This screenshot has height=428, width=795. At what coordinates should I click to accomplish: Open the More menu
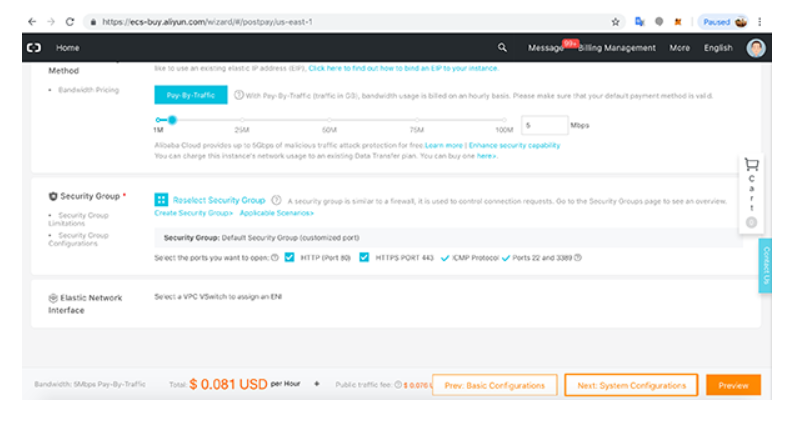(x=679, y=48)
